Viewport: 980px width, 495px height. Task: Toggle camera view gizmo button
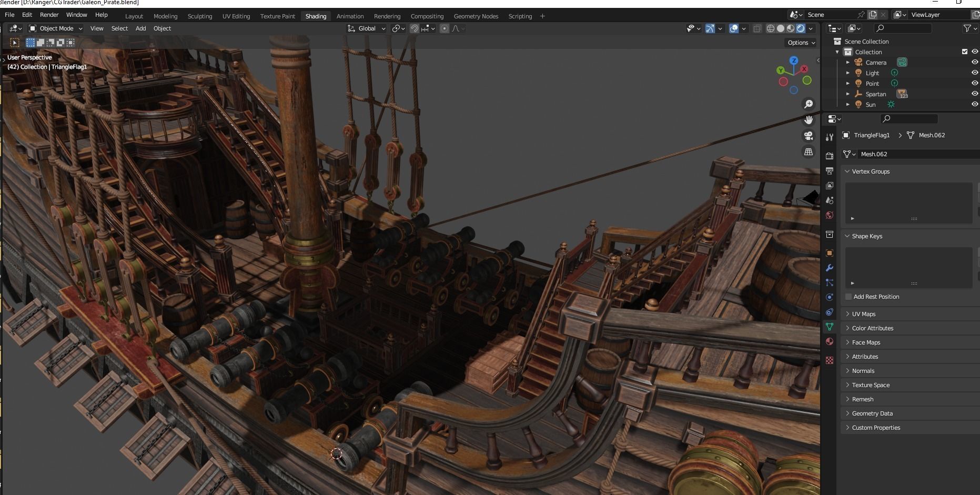[x=809, y=136]
